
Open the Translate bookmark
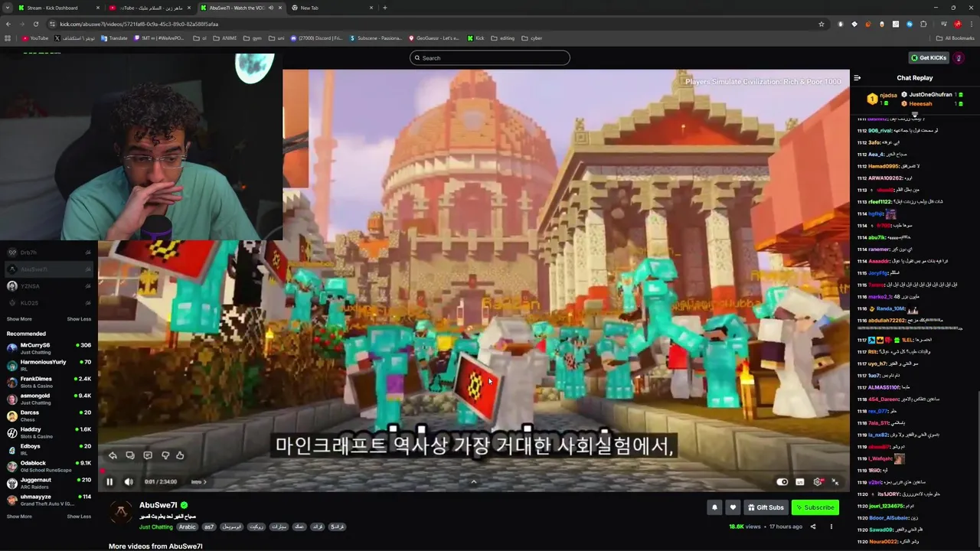click(x=114, y=38)
